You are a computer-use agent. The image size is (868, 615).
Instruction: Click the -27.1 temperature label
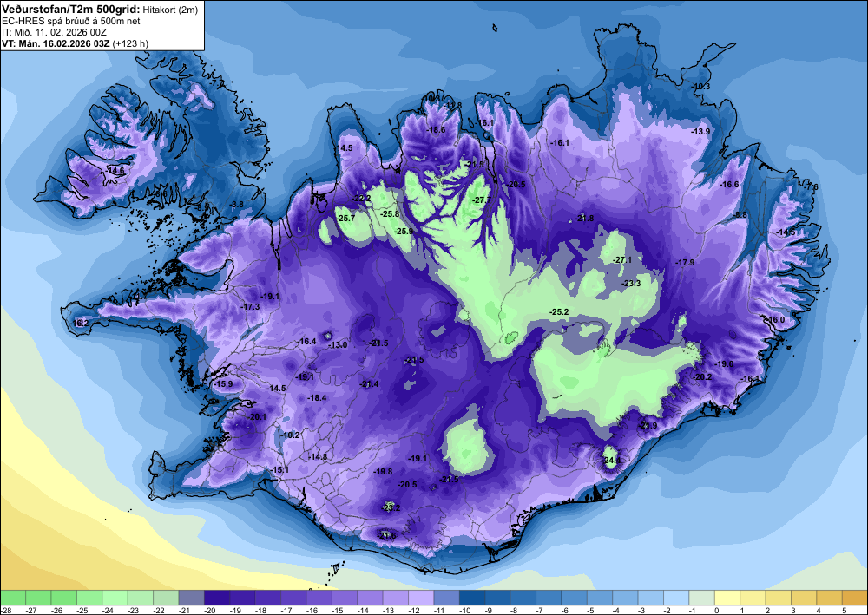(x=621, y=260)
